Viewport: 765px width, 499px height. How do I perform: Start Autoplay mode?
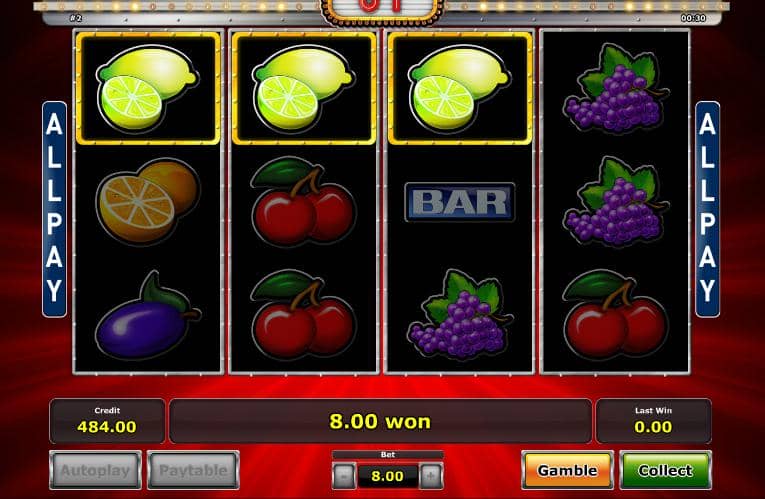95,470
